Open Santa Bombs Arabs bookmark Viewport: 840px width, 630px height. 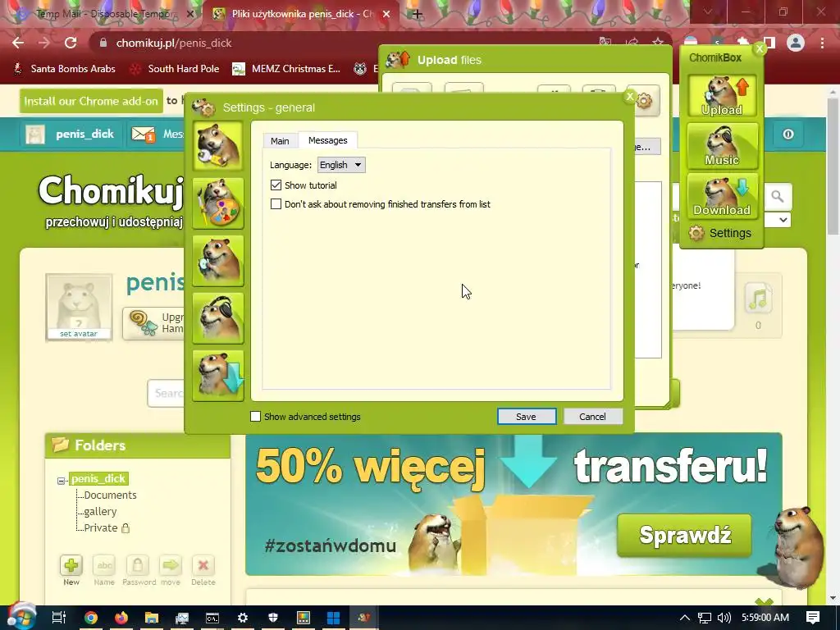click(x=64, y=69)
